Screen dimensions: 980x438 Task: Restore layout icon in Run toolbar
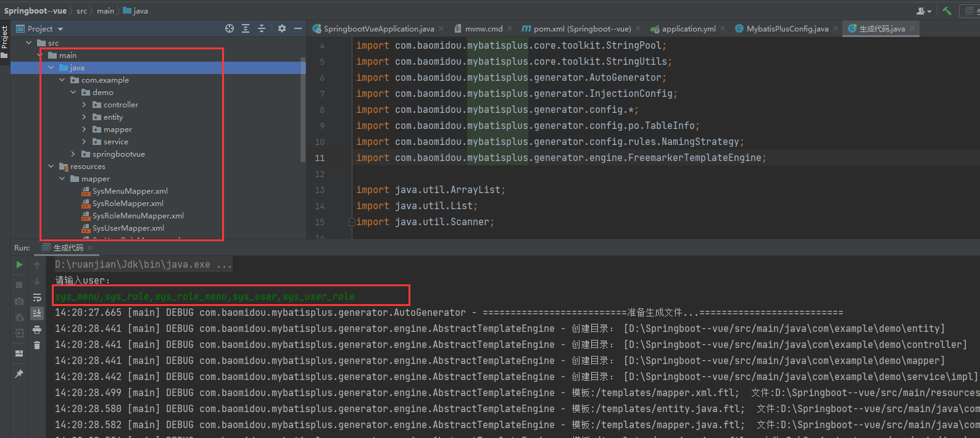click(19, 353)
